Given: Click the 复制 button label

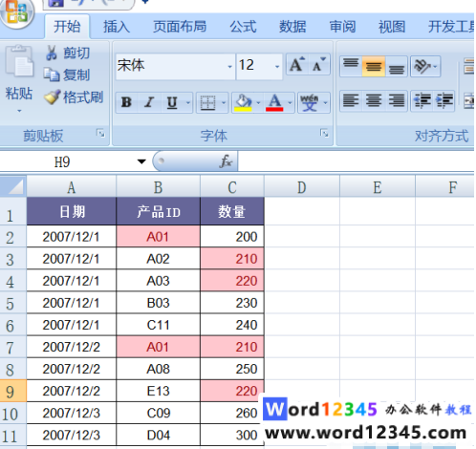Looking at the screenshot, I should click(76, 75).
